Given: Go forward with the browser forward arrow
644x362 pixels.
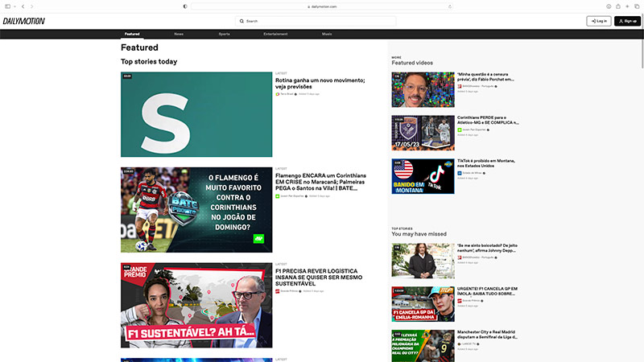Looking at the screenshot, I should click(31, 6).
